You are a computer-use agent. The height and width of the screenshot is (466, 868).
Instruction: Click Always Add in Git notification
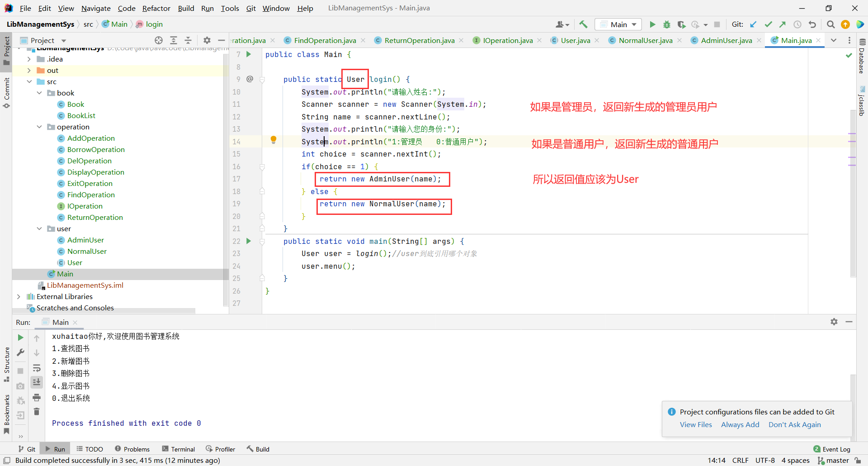pyautogui.click(x=740, y=424)
